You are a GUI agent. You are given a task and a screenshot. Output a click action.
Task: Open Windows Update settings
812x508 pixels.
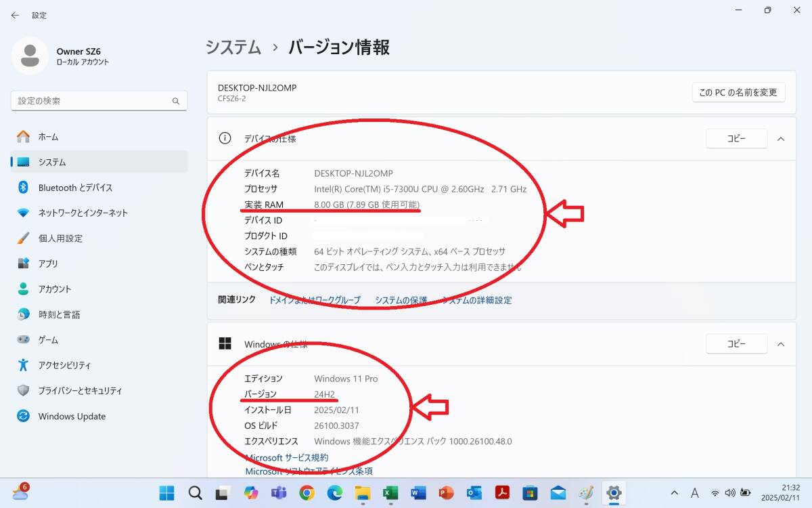[x=99, y=416]
